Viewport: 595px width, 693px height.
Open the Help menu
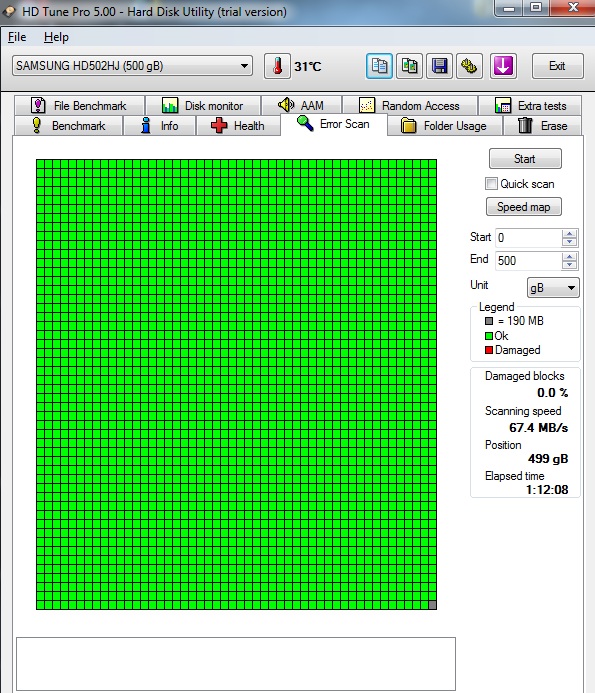click(x=56, y=37)
